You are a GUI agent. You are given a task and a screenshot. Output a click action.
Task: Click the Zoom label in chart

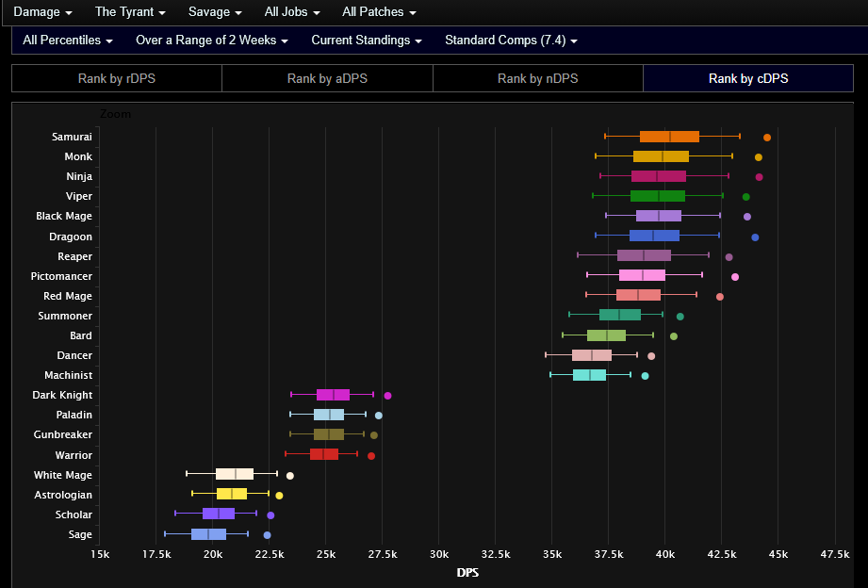point(115,114)
